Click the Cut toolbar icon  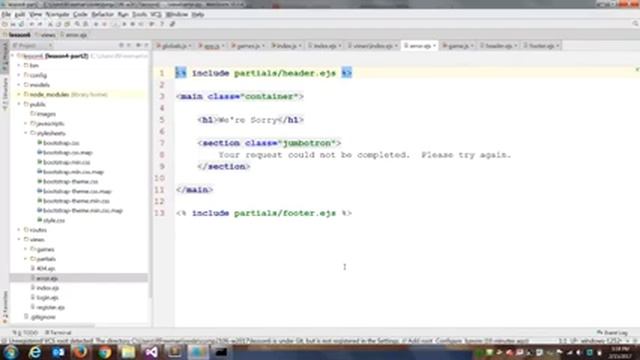pyautogui.click(x=50, y=24)
